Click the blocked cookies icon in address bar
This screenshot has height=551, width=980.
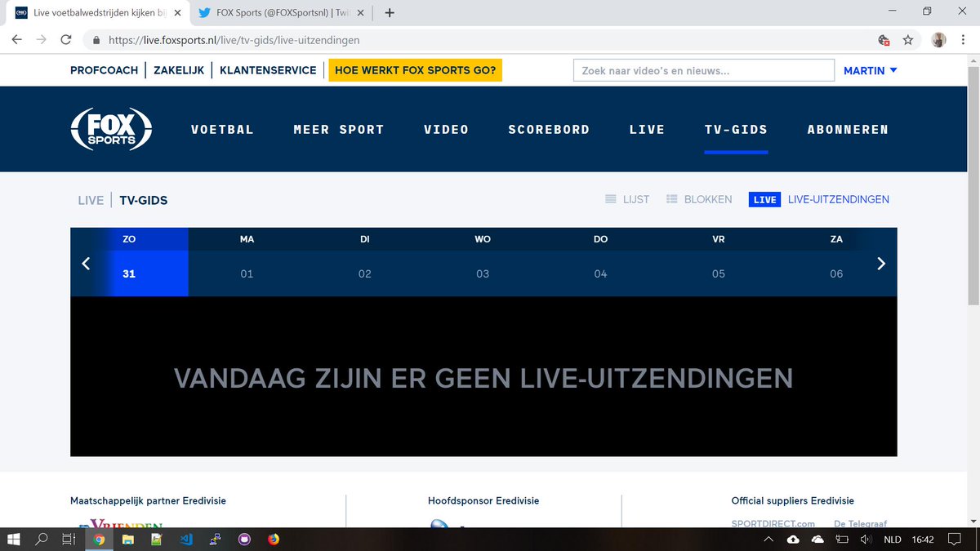click(883, 39)
